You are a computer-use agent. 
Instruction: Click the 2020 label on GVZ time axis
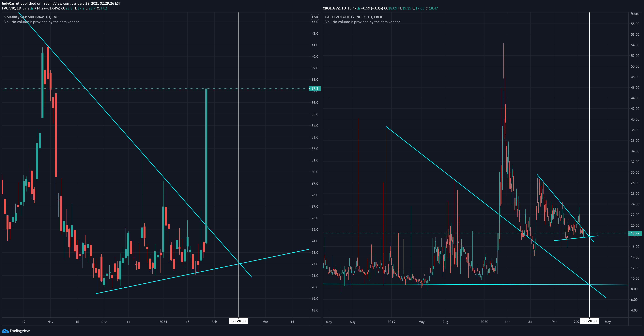tap(484, 322)
